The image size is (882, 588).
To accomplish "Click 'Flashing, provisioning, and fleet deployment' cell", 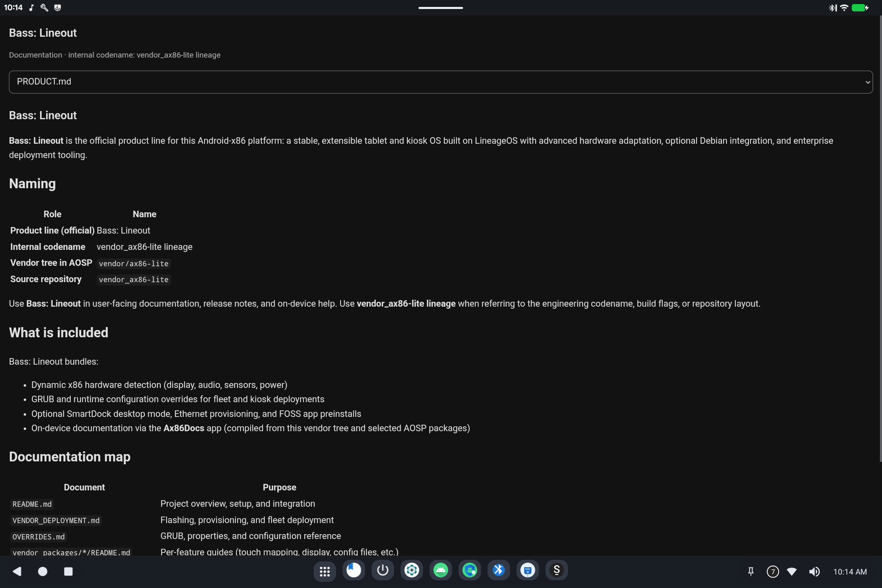I will point(247,520).
